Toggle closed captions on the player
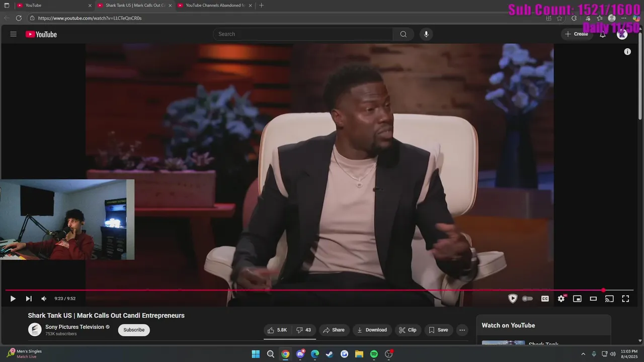 coord(545,299)
